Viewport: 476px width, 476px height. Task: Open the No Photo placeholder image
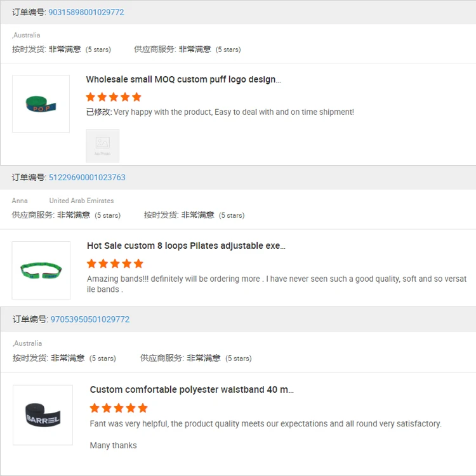[x=103, y=146]
